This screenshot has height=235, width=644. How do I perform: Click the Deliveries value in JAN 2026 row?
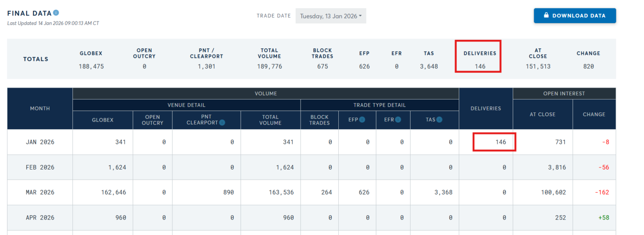(x=501, y=142)
